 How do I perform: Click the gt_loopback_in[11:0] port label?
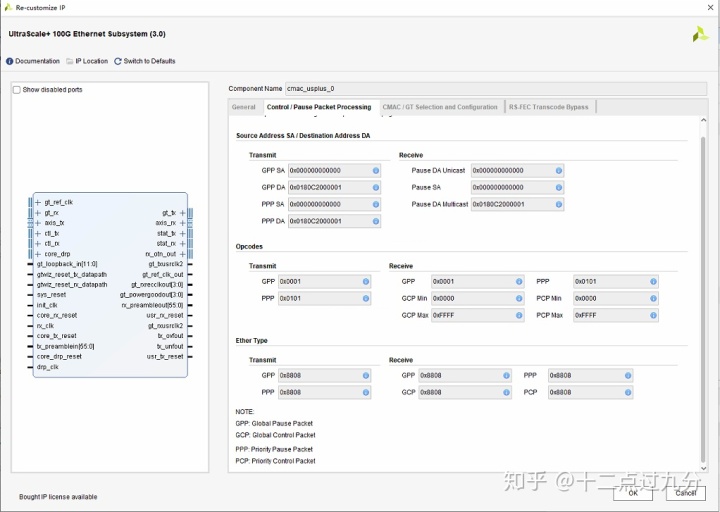67,264
